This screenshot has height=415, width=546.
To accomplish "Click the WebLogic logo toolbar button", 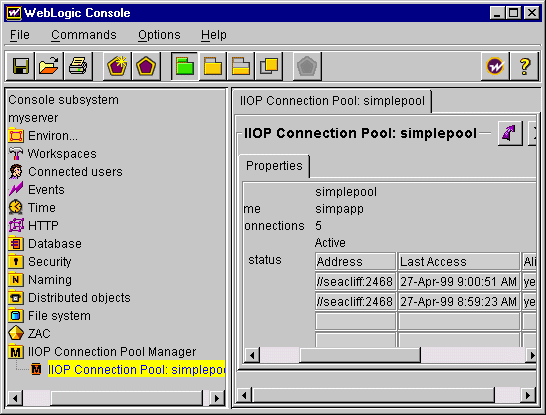I will point(495,66).
